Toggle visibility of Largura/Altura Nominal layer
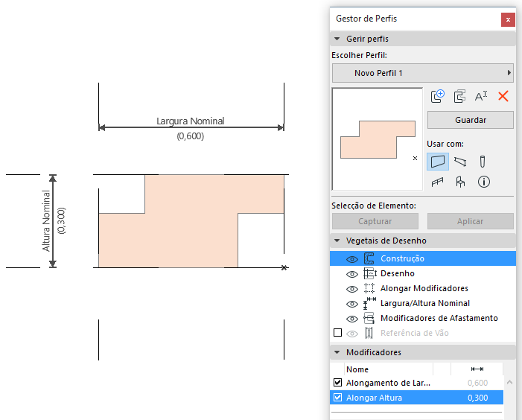 coord(352,304)
